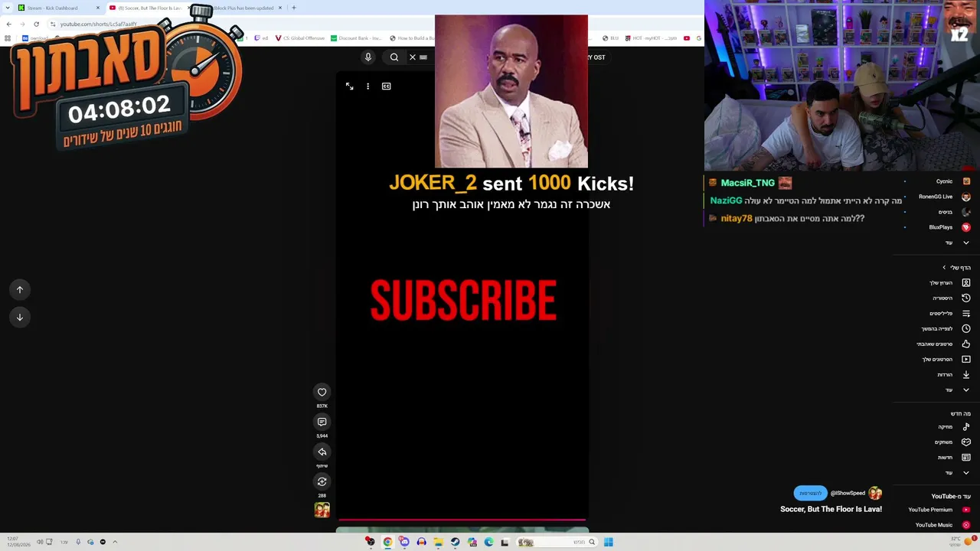Open the three-dot menu on the Short player
Screen dimensions: 980x551
coord(367,86)
